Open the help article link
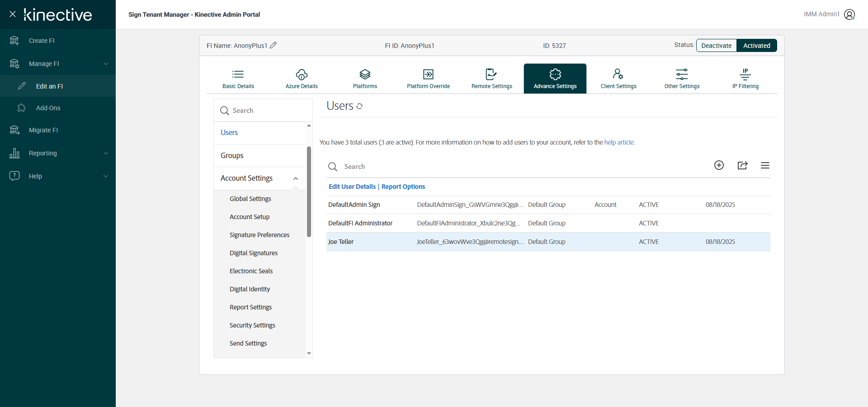The image size is (868, 407). click(x=619, y=142)
